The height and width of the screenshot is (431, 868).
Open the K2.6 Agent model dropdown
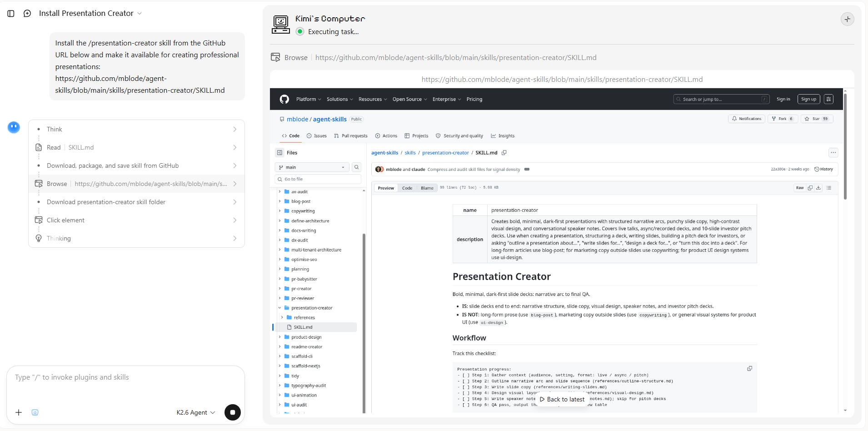(196, 412)
